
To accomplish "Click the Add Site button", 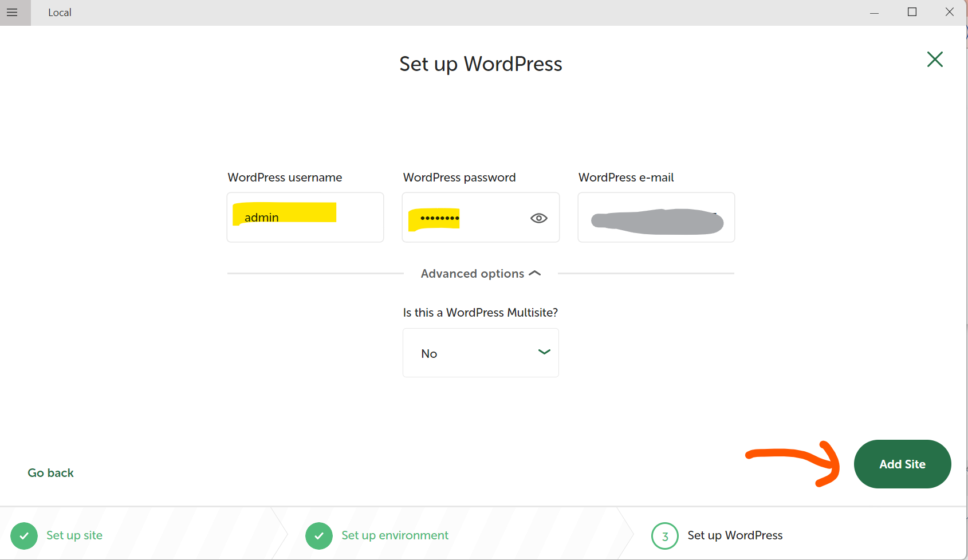I will tap(902, 464).
